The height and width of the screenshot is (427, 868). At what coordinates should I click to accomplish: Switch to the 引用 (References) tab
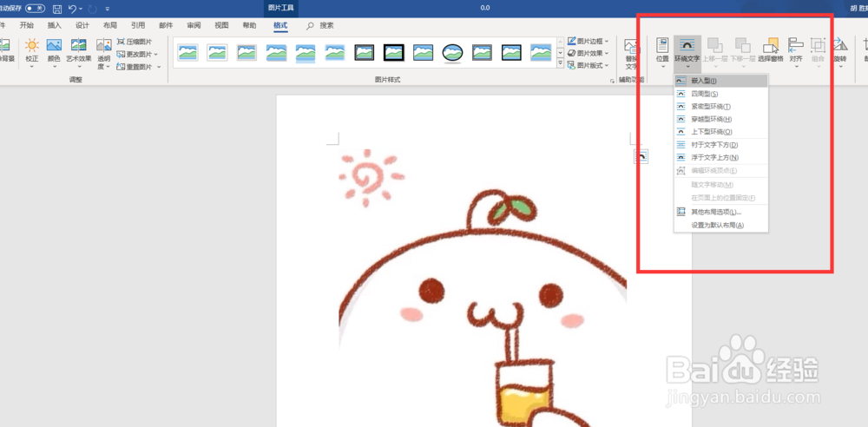point(138,25)
